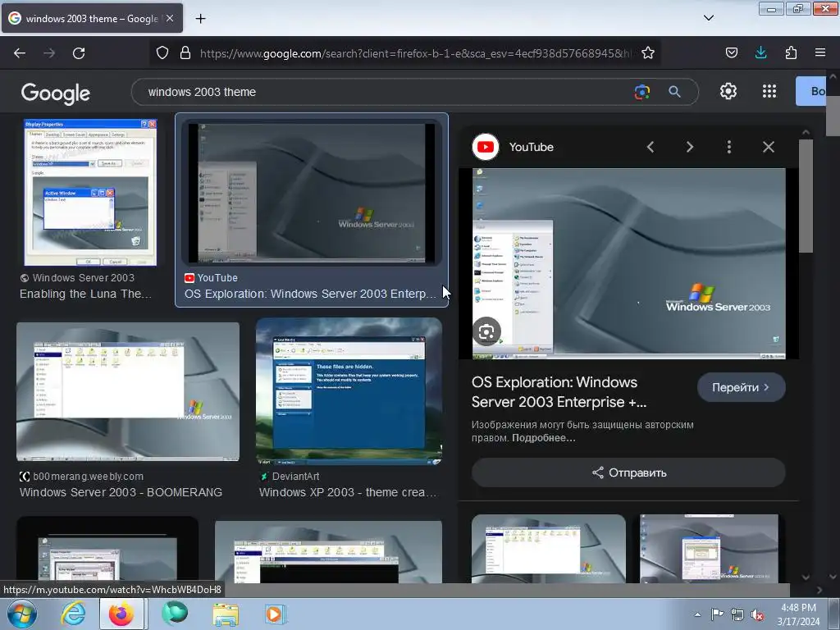
Task: Click the 'Отправить' share button
Action: click(628, 472)
